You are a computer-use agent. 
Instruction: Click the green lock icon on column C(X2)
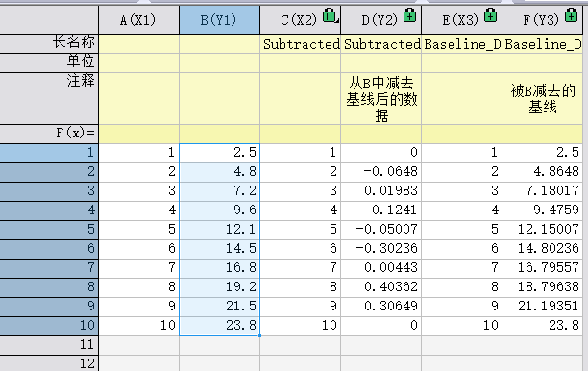(x=330, y=15)
